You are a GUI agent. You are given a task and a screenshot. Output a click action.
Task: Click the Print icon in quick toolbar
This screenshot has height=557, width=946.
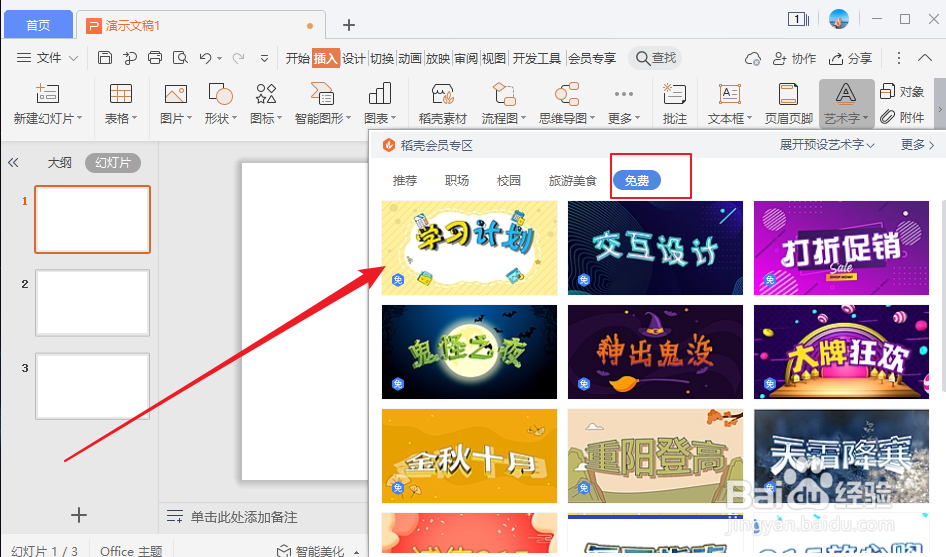point(155,58)
